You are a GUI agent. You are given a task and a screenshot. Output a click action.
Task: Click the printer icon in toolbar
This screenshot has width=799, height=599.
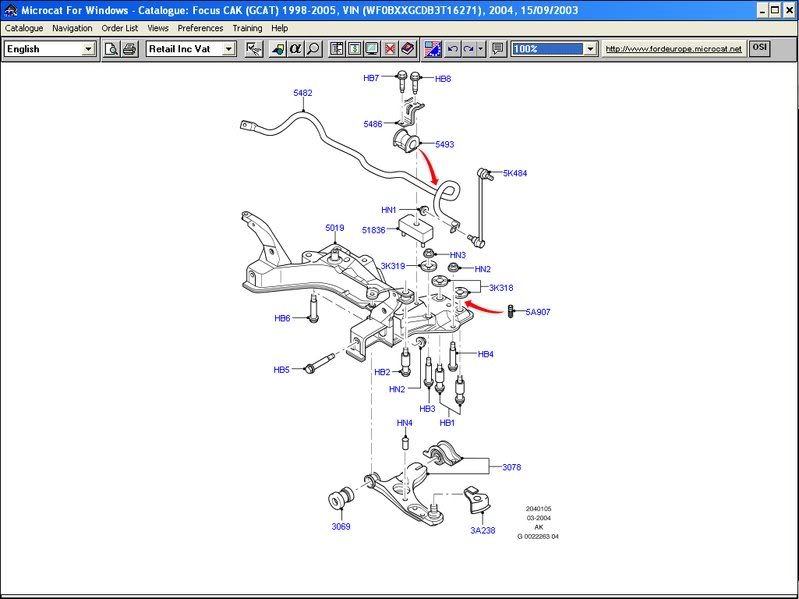click(129, 49)
